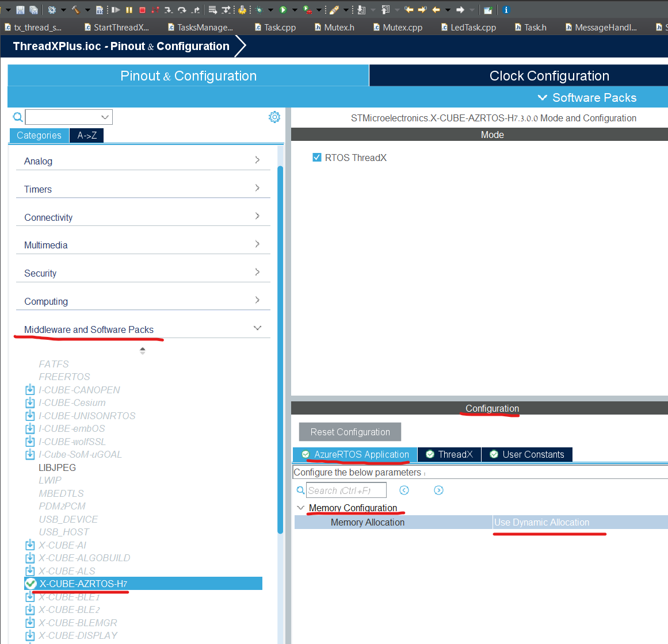Toggle the X-CUBE-AZRTOS-H7 pack checkbox
This screenshot has width=668, height=644.
[30, 583]
